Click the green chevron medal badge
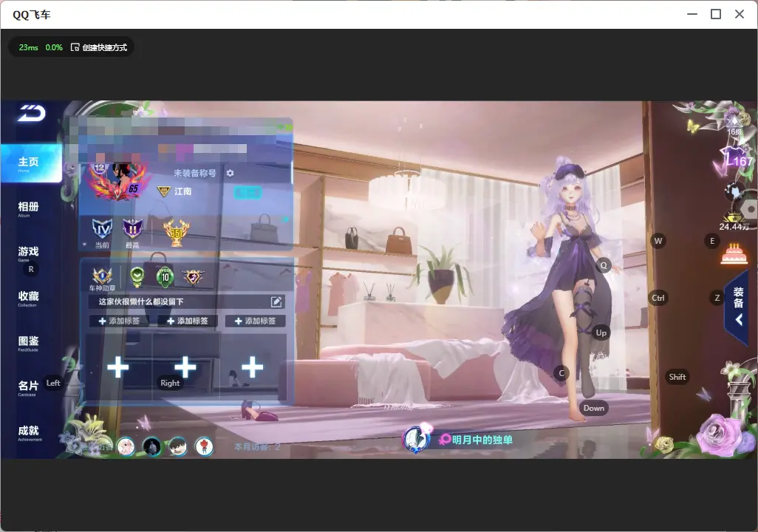Image resolution: width=758 pixels, height=532 pixels. click(137, 276)
